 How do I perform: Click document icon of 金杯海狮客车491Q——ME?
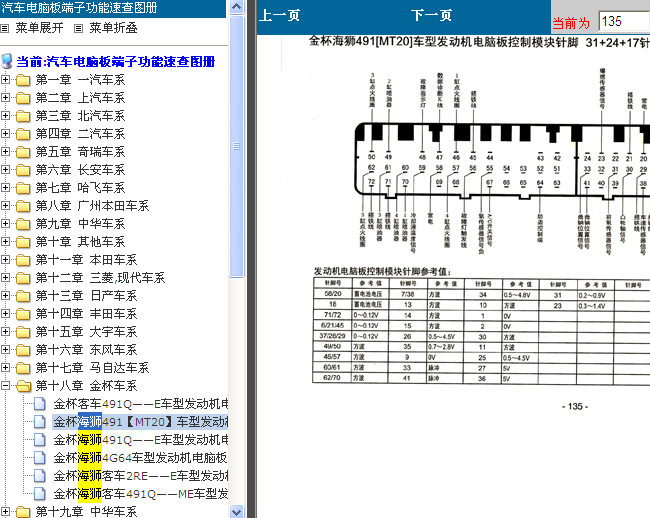[x=40, y=494]
